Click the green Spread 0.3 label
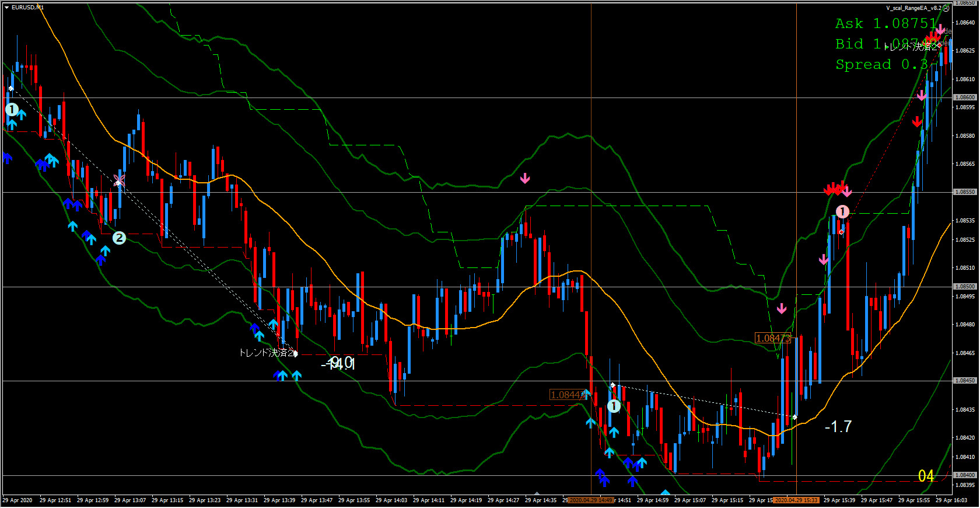The width and height of the screenshot is (980, 508). (x=881, y=64)
